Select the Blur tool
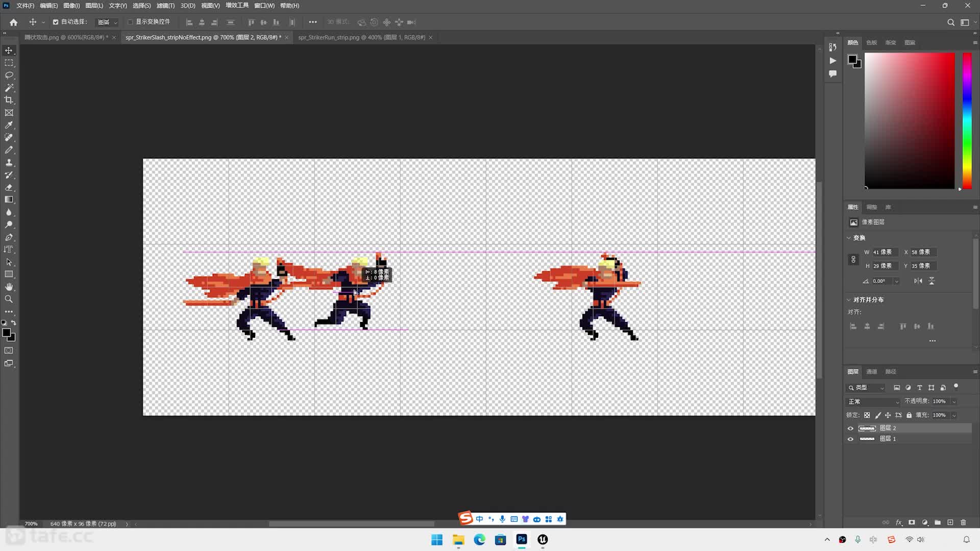The width and height of the screenshot is (980, 551). coord(9,212)
